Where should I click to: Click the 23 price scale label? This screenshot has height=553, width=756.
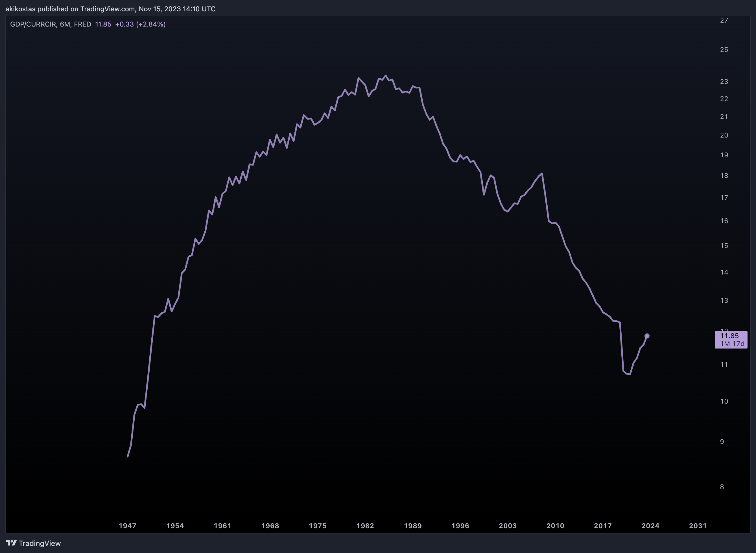724,82
